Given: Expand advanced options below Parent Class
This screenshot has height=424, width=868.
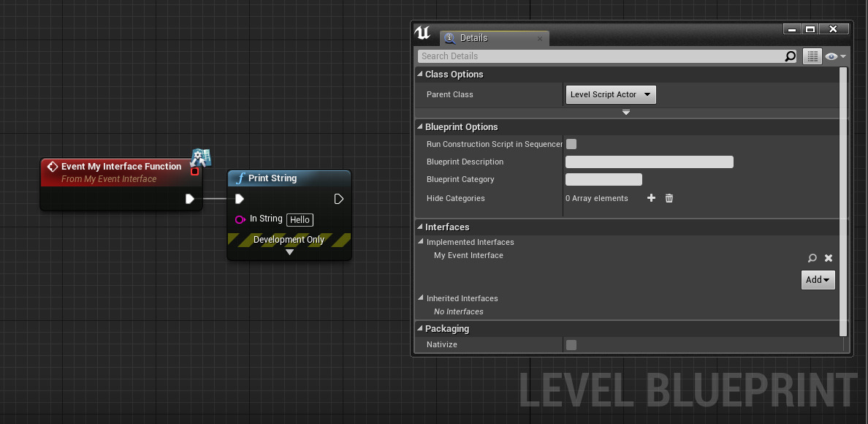Looking at the screenshot, I should pos(625,112).
